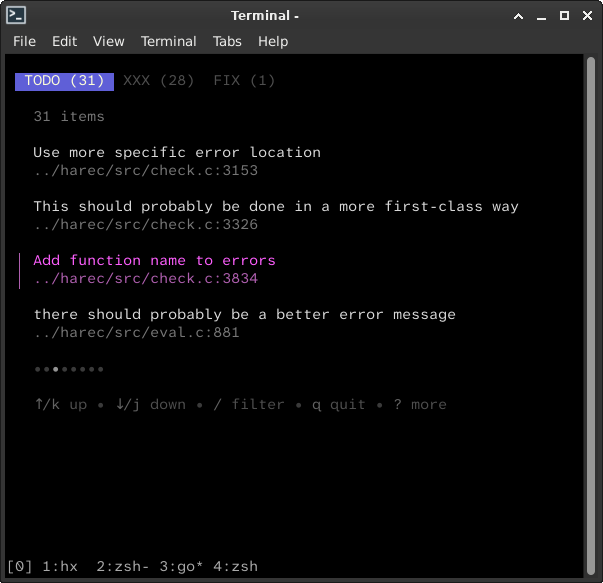Click the terminal icon in title bar
This screenshot has height=583, width=603.
click(16, 15)
